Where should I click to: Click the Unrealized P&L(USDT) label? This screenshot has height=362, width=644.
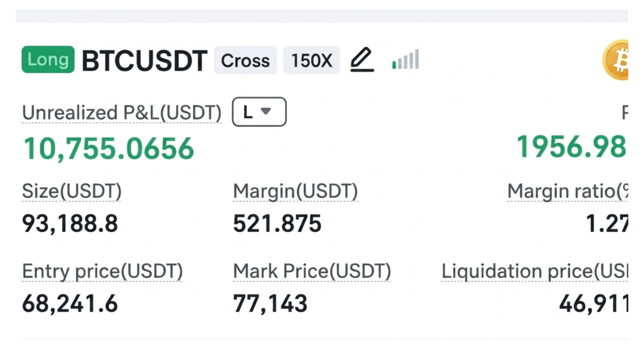pos(122,112)
